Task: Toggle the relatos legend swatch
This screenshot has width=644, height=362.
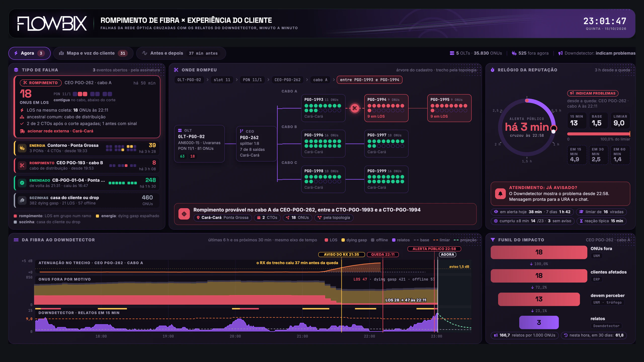Action: tap(394, 240)
